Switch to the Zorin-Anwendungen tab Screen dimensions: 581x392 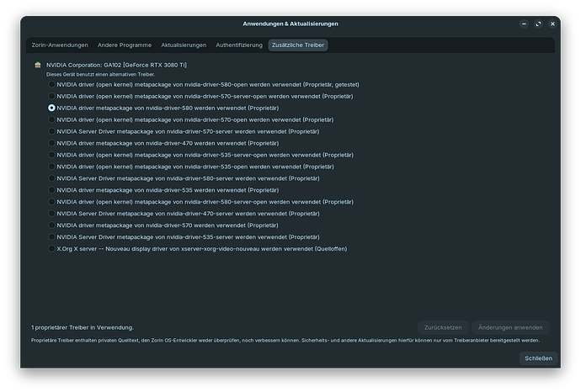[61, 45]
